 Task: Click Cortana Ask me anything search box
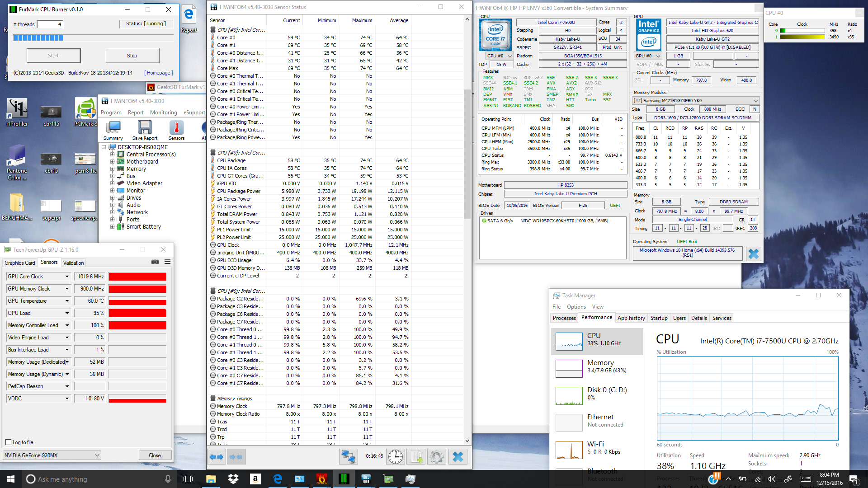pyautogui.click(x=99, y=479)
